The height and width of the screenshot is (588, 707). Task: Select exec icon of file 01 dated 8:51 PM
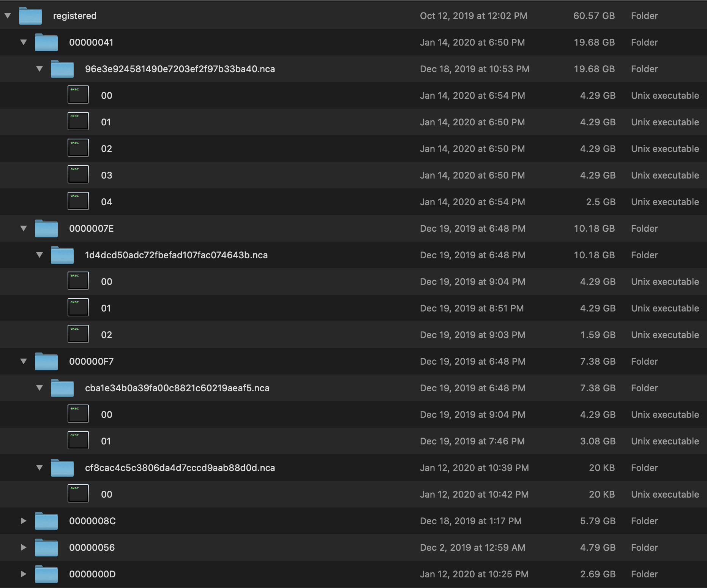(78, 307)
